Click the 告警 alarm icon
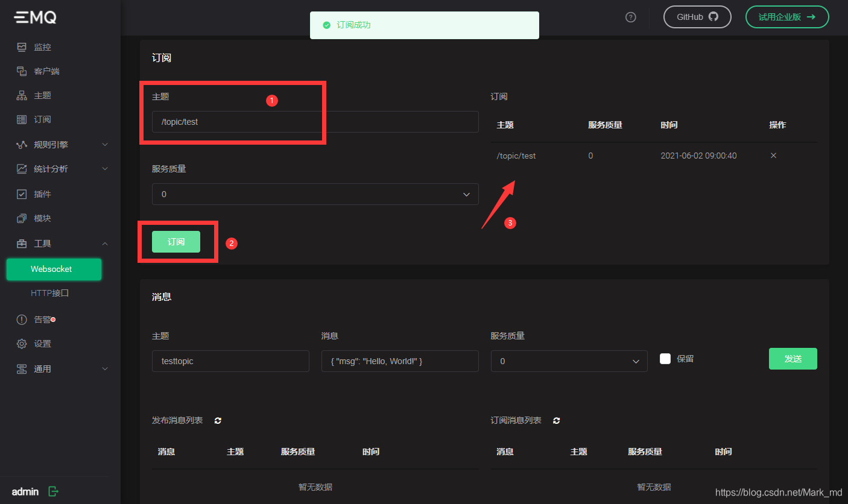 [x=22, y=320]
